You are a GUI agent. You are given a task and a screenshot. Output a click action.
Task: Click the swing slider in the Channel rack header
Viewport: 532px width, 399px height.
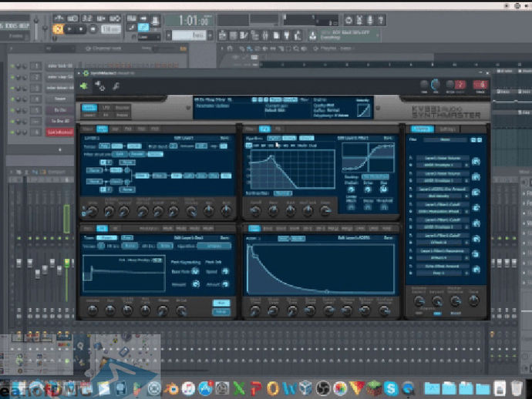point(162,49)
